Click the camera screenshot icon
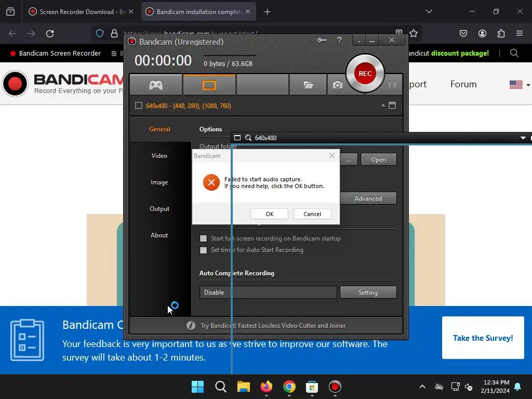The width and height of the screenshot is (532, 399). [x=337, y=85]
